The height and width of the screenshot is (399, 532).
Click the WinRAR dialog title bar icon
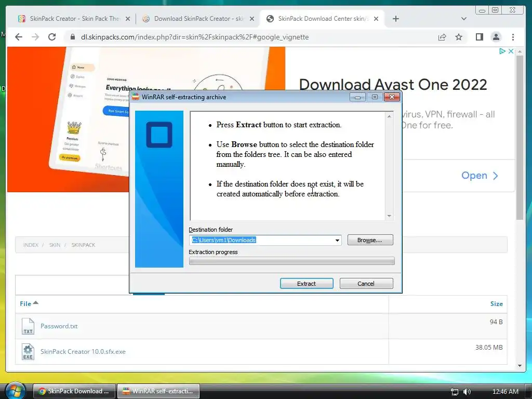tap(136, 97)
